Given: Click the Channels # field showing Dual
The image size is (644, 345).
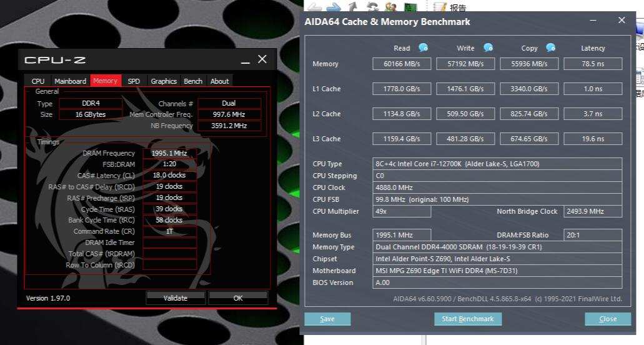Looking at the screenshot, I should pyautogui.click(x=229, y=103).
